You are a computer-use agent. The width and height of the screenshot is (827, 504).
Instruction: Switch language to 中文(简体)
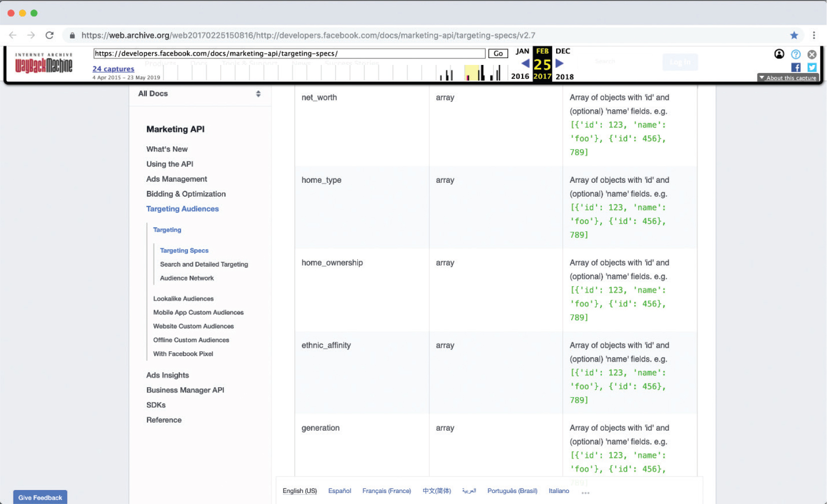[437, 491]
